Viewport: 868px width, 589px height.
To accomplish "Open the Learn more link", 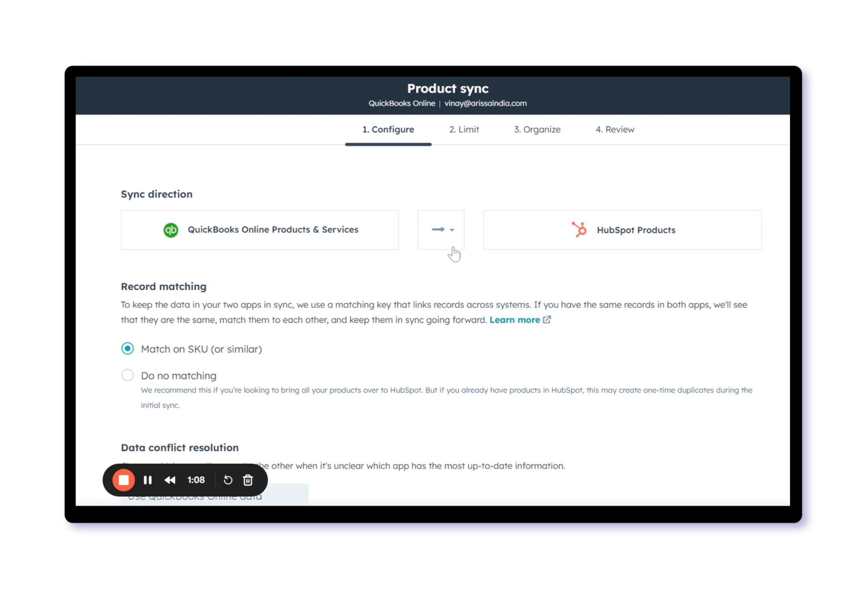I will click(514, 320).
